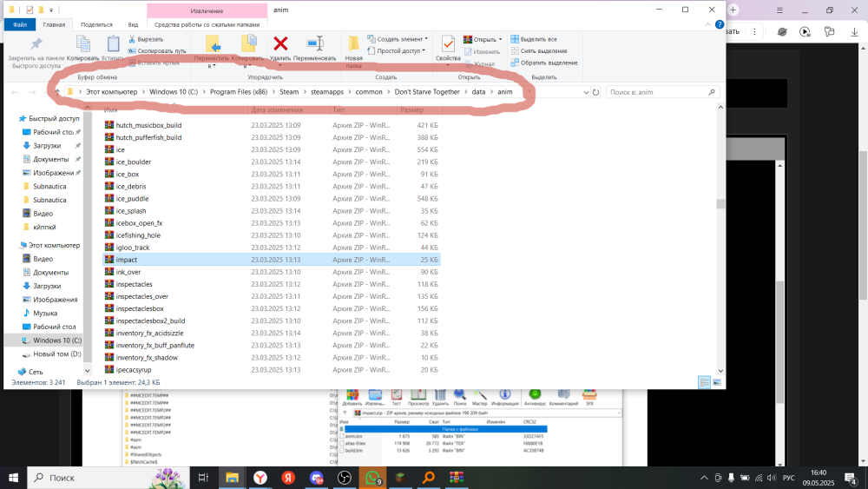This screenshot has height=489, width=868.
Task: Click Скопировать путь in the ribbon
Action: pyautogui.click(x=156, y=51)
